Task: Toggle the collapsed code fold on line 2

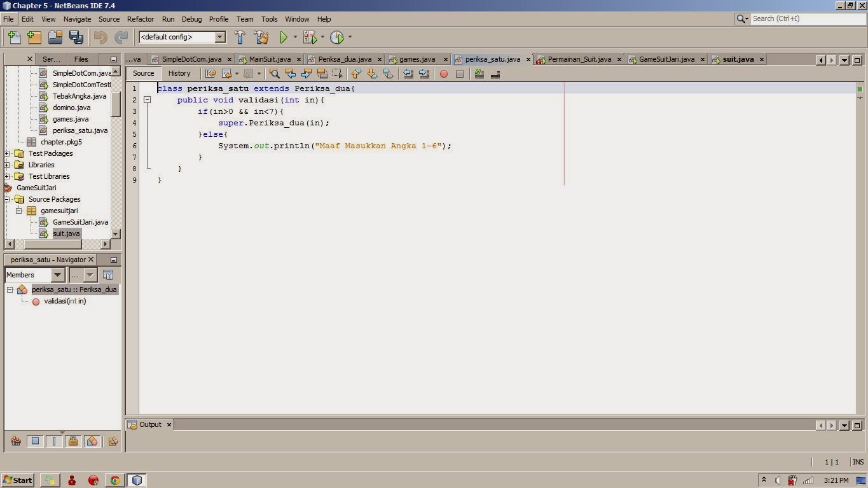Action: pyautogui.click(x=147, y=100)
